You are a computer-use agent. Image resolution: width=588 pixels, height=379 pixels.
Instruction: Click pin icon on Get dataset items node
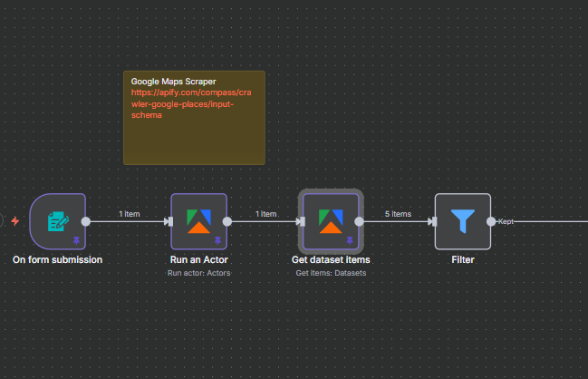coord(350,240)
